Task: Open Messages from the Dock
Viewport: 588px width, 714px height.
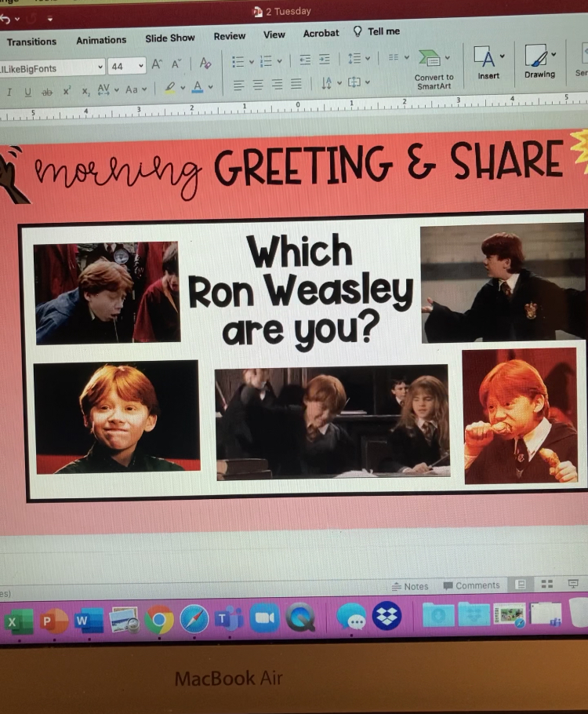Action: pyautogui.click(x=351, y=617)
